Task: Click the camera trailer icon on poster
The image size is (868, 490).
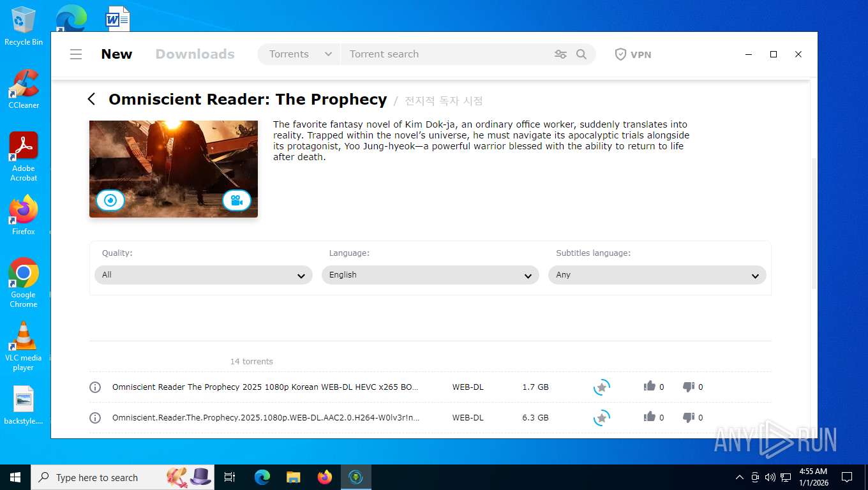Action: pyautogui.click(x=236, y=200)
